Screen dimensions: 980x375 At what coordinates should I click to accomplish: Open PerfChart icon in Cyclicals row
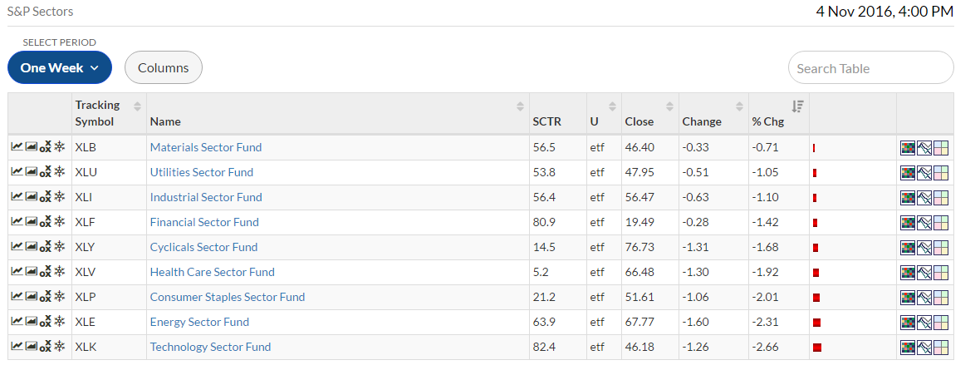click(x=924, y=248)
